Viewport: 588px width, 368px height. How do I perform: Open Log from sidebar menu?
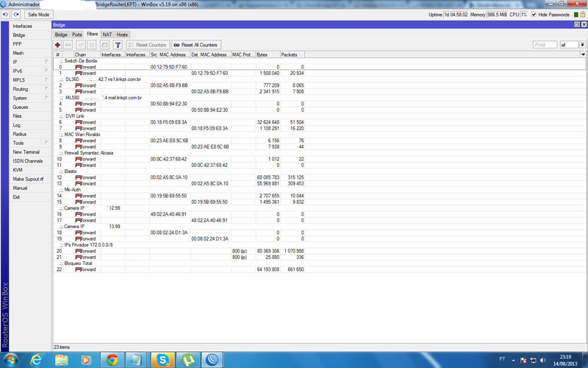(16, 125)
